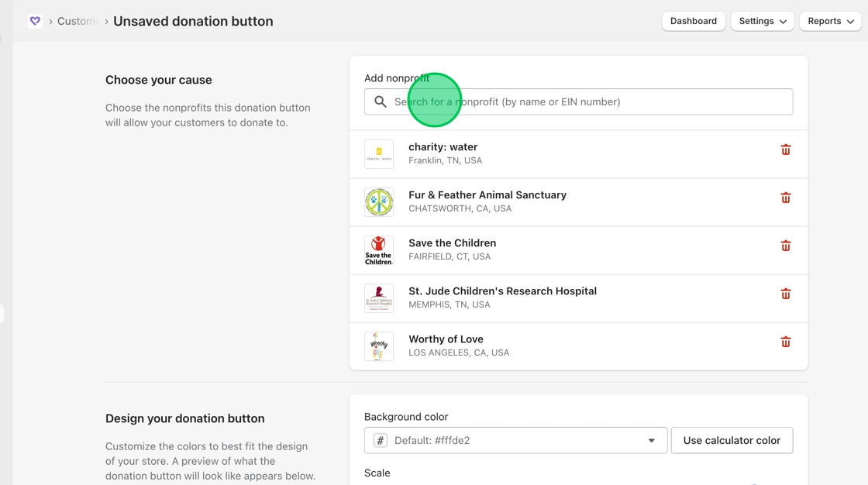Focus the nonprofit search field
The width and height of the screenshot is (868, 485).
click(x=578, y=101)
